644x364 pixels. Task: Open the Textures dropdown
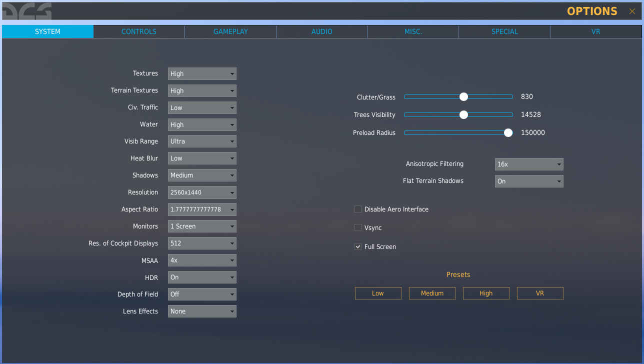202,74
